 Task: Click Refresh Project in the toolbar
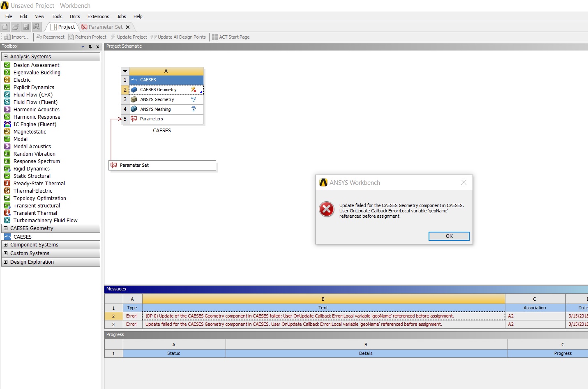click(x=87, y=37)
